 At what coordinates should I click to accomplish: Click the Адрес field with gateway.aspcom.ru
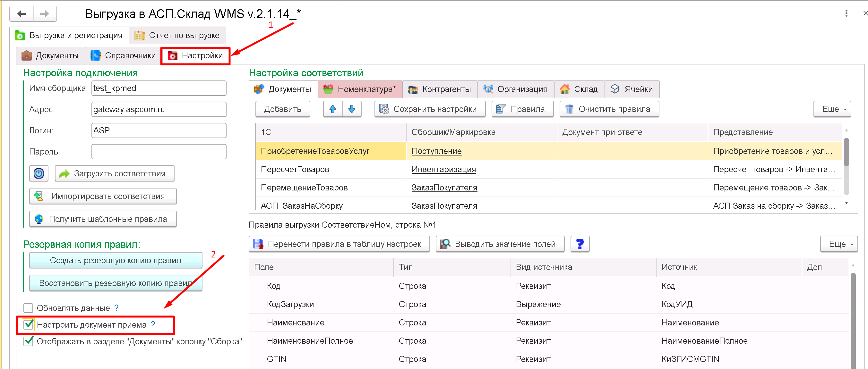coord(159,109)
